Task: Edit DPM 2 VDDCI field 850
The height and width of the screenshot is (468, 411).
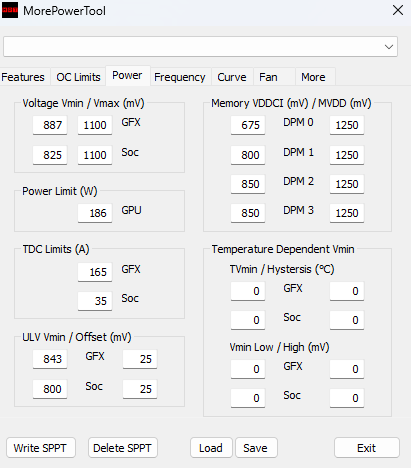Action: 248,184
